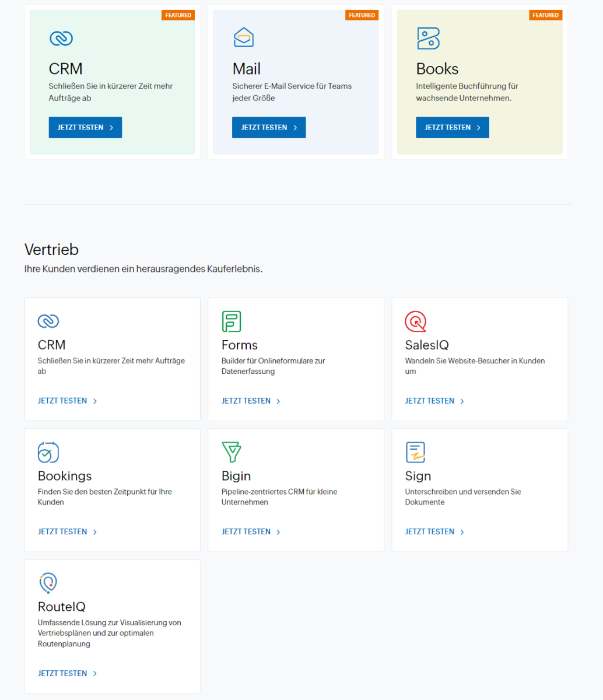Open JETZT TESTEN link under RouteIQ

click(x=68, y=673)
